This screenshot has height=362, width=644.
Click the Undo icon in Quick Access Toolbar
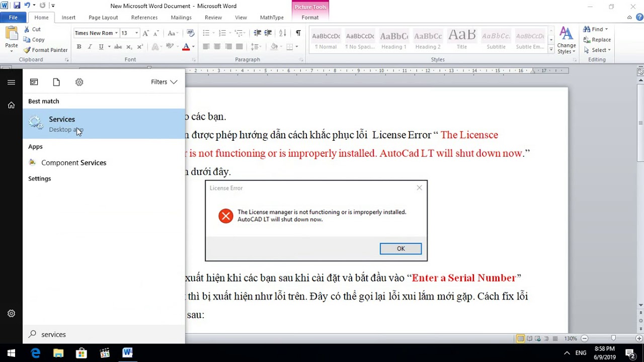pos(27,6)
